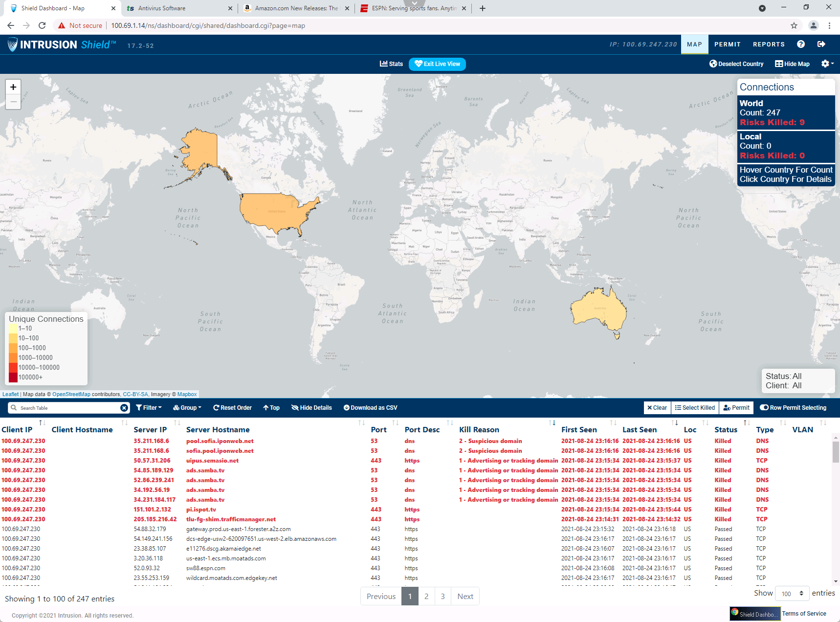Open the Stats chart view
840x622 pixels.
391,64
